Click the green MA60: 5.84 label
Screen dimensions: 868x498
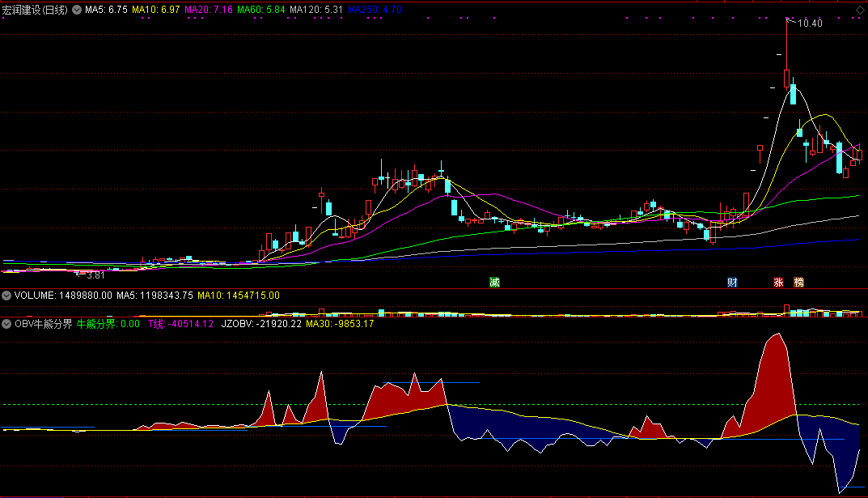coord(261,10)
